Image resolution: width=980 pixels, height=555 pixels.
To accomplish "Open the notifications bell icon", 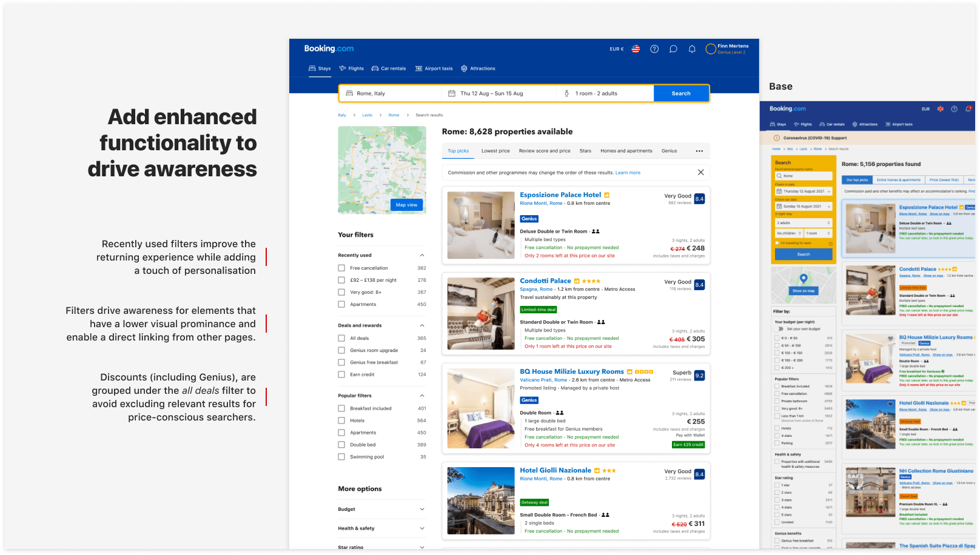I will click(x=692, y=49).
